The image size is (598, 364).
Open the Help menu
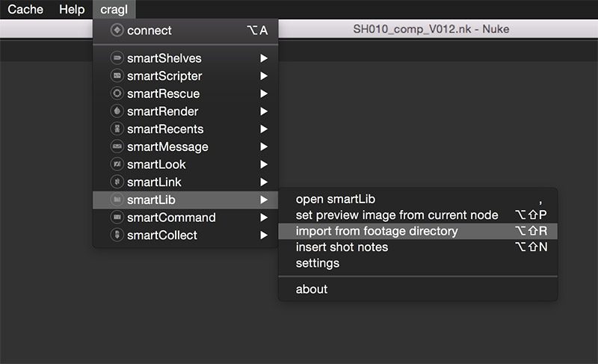coord(72,10)
